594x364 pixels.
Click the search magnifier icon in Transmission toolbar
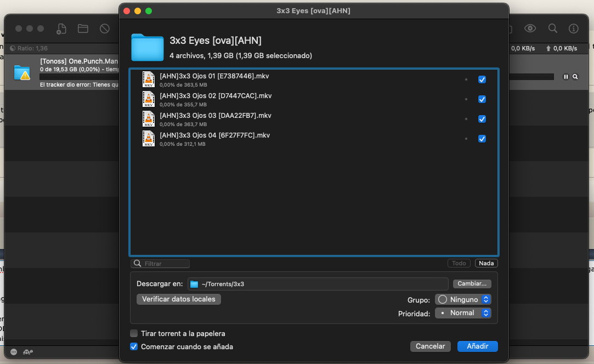553,29
